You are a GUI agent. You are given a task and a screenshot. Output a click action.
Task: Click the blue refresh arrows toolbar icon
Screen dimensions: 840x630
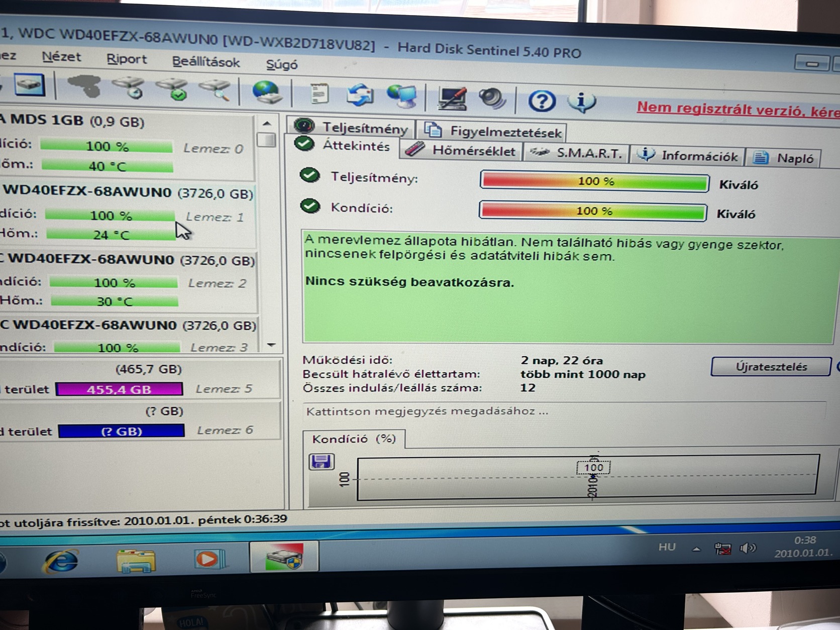[x=360, y=95]
